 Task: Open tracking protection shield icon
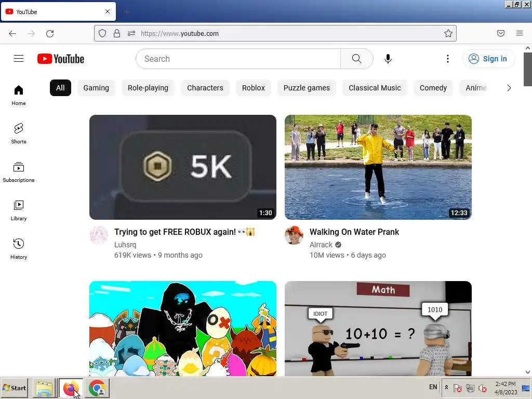(x=102, y=33)
